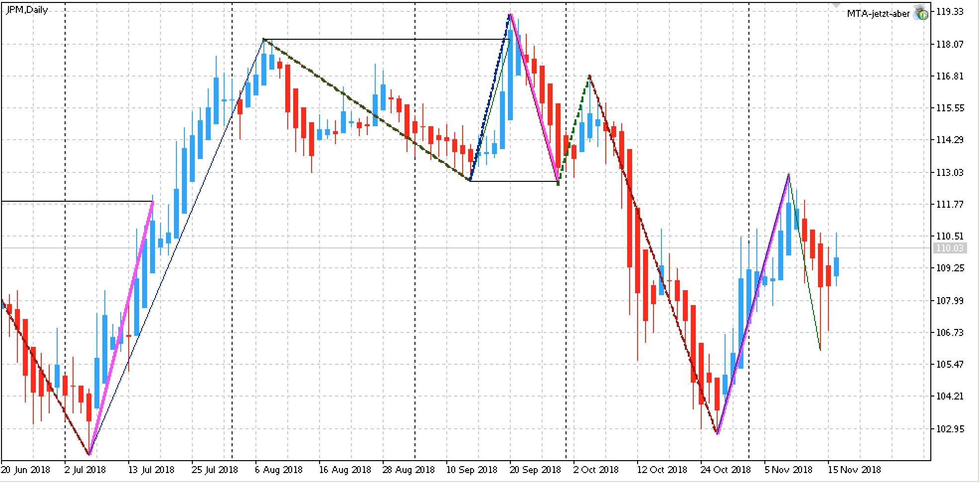Click the 24 Oct 2018 date label
This screenshot has width=980, height=483.
[x=726, y=470]
